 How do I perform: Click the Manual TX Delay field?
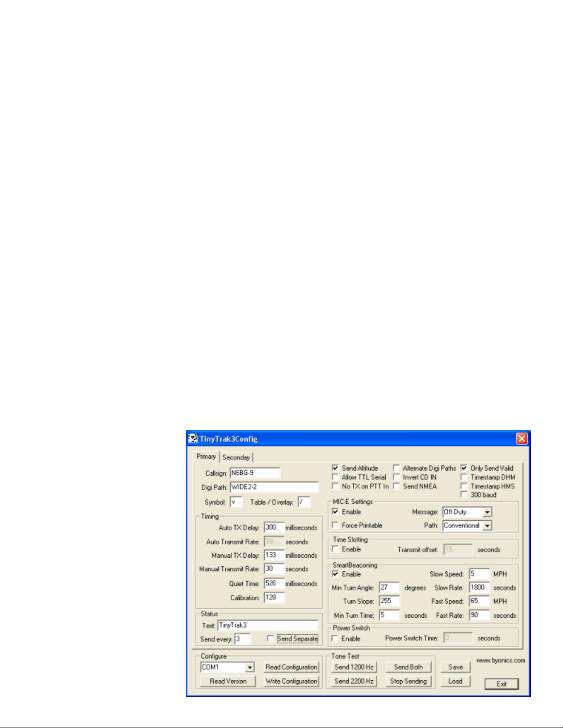(x=274, y=555)
